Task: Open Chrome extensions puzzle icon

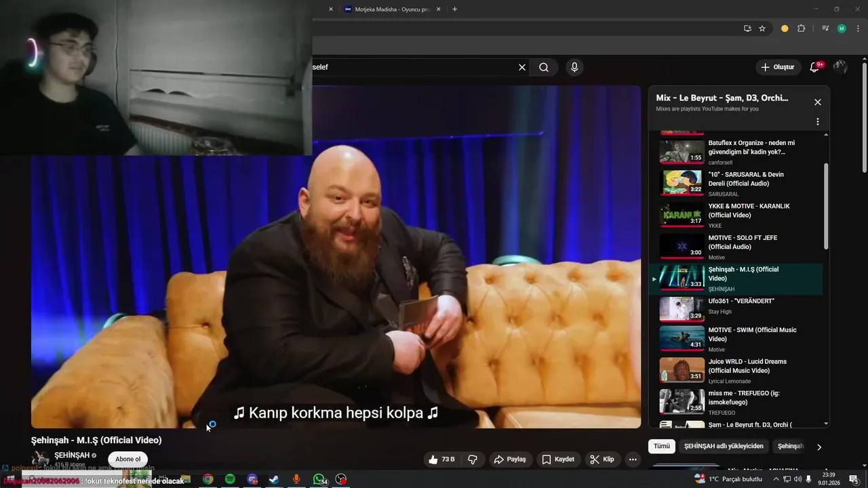Action: [x=801, y=28]
